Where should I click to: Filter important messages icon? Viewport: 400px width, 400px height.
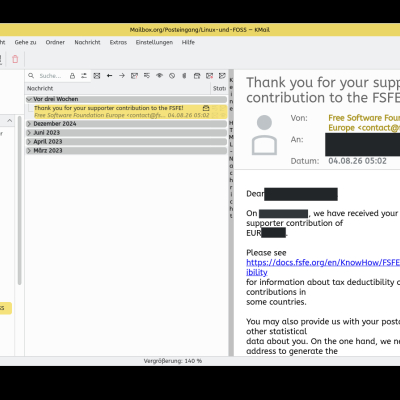(134, 76)
